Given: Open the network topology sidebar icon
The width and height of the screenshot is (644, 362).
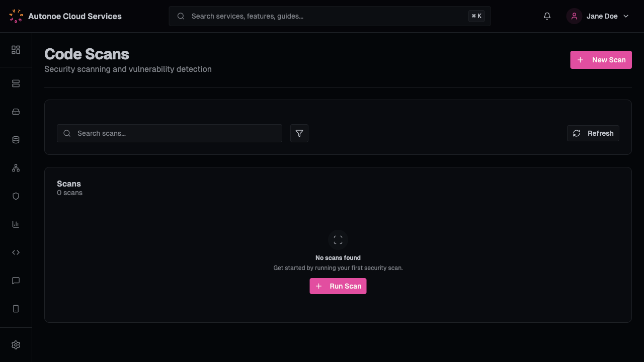Looking at the screenshot, I should tap(16, 168).
